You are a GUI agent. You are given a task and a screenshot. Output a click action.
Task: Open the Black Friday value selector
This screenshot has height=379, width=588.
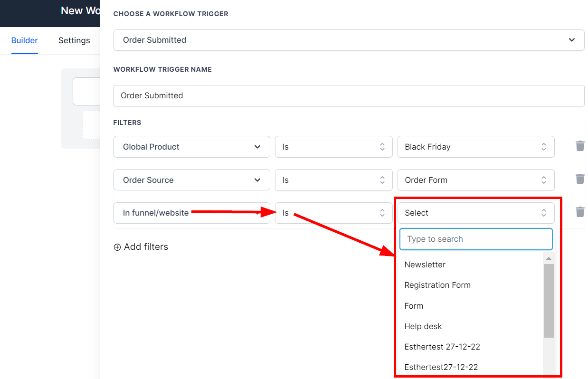click(475, 147)
